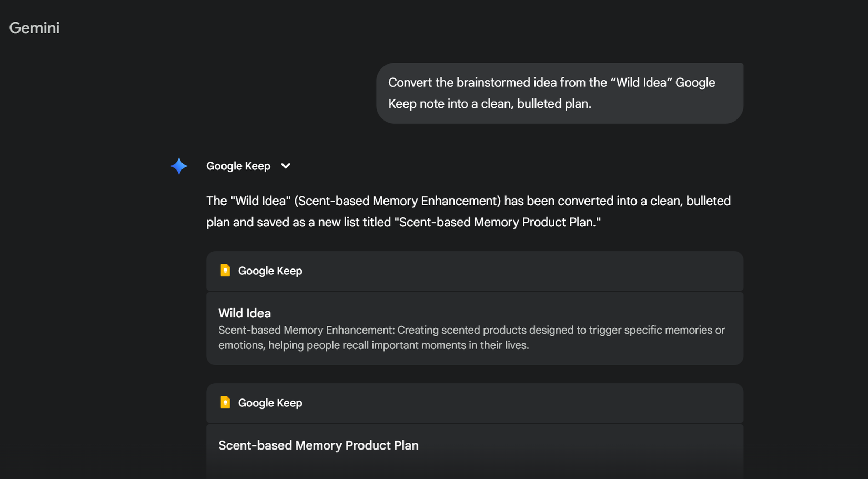This screenshot has height=479, width=868.
Task: Open the Scent-based Memory Product Plan note title
Action: 318,445
